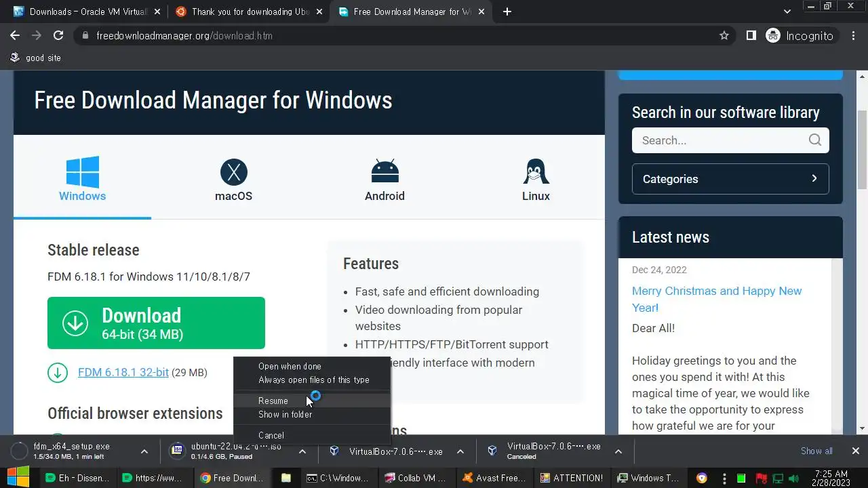The height and width of the screenshot is (488, 868).
Task: Switch to Downloads Oracle VM VirtualBox tab
Action: [x=85, y=12]
